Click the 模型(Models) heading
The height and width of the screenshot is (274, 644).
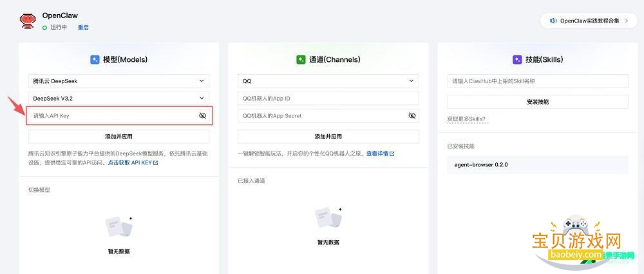coord(126,60)
